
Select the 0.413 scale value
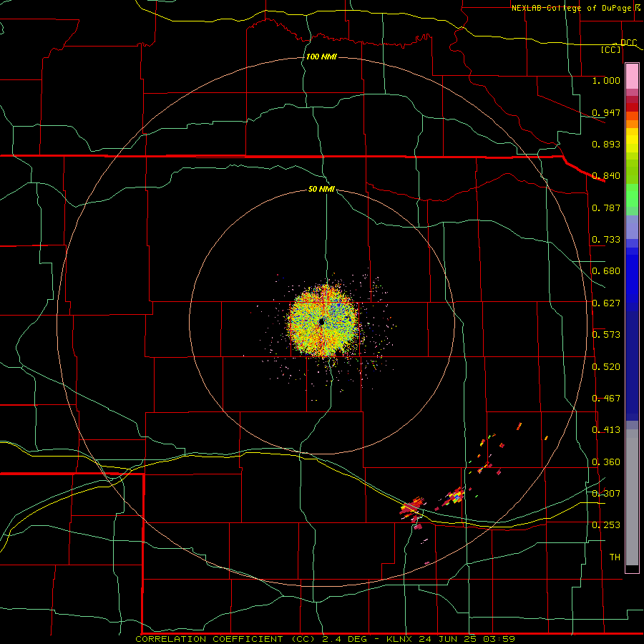[606, 430]
